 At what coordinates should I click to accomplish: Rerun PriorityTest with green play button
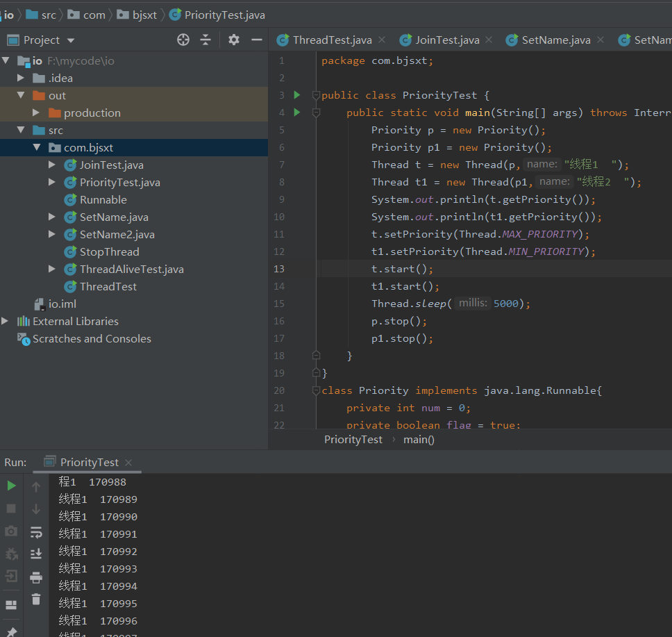[x=12, y=486]
